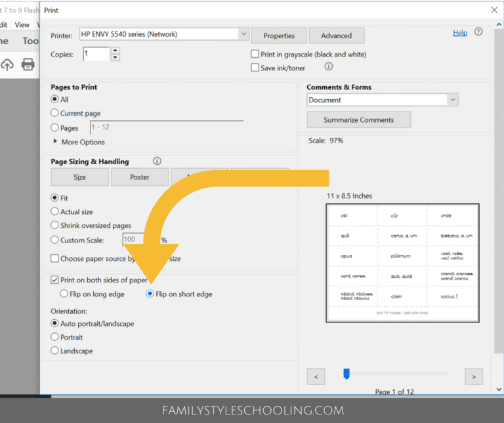The image size is (504, 423).
Task: Increase the copies count with up arrow
Action: [x=115, y=51]
